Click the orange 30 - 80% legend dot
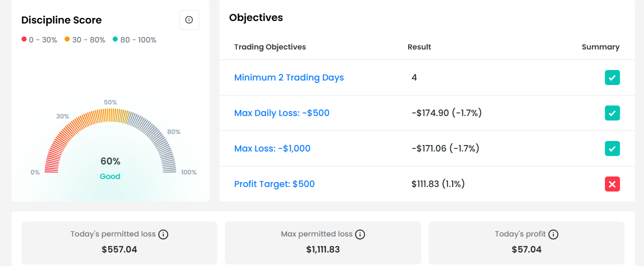This screenshot has width=644, height=266. (x=67, y=39)
